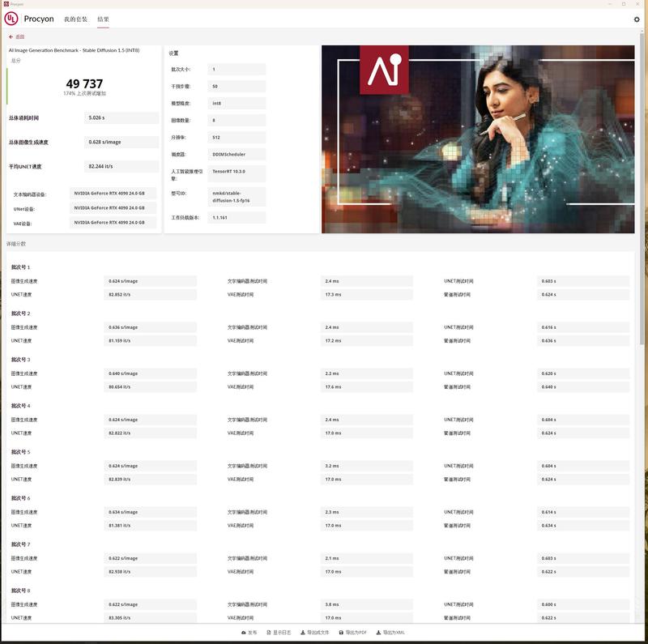Click the Procyon app icon in title bar
This screenshot has width=648, height=644.
6,4
